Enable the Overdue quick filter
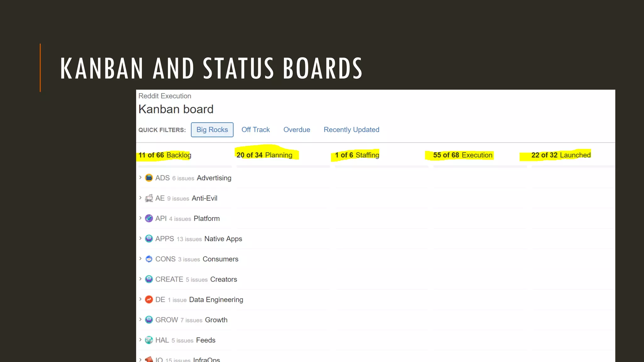 [x=297, y=130]
